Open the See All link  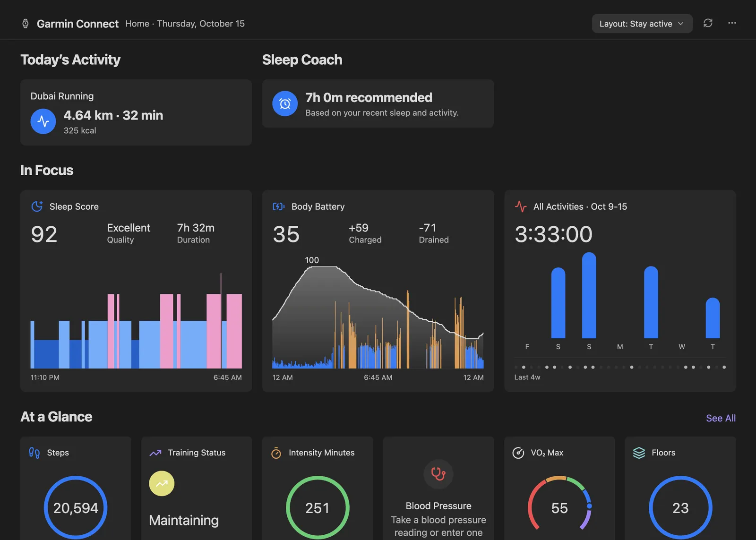[721, 418]
